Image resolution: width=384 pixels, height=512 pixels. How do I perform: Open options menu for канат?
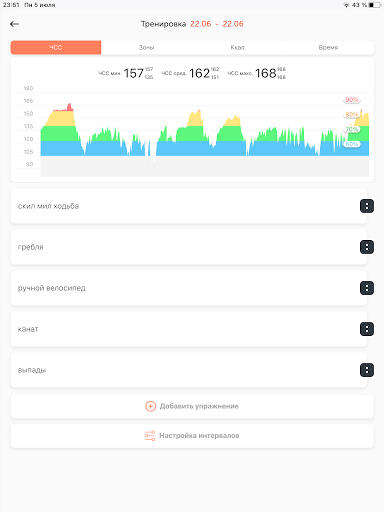tap(367, 329)
